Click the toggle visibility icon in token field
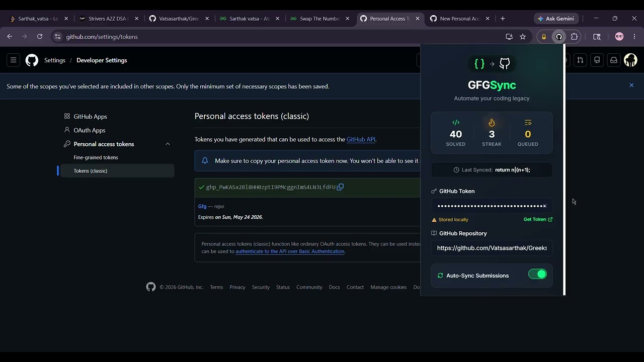Screen dimensions: 644x362 545,206
